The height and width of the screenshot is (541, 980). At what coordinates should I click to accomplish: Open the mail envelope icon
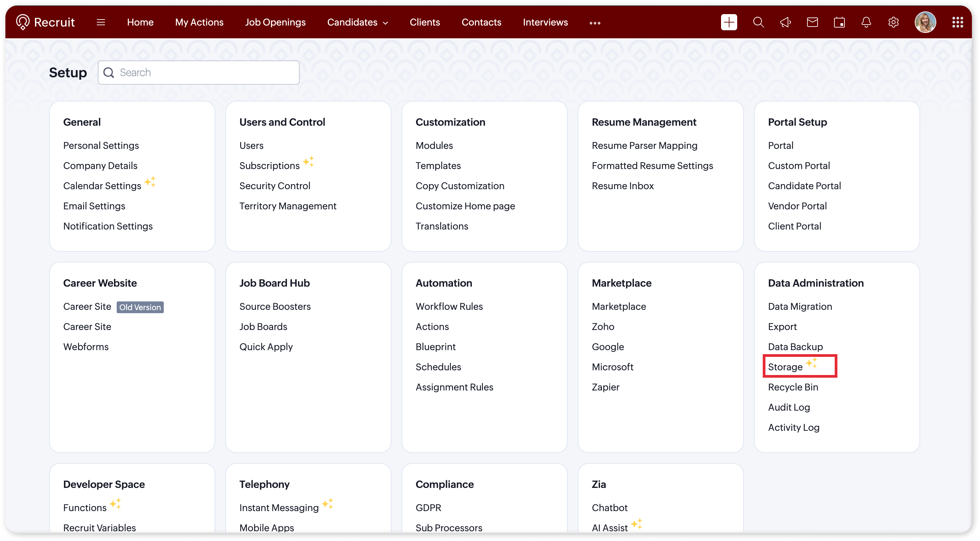tap(812, 23)
